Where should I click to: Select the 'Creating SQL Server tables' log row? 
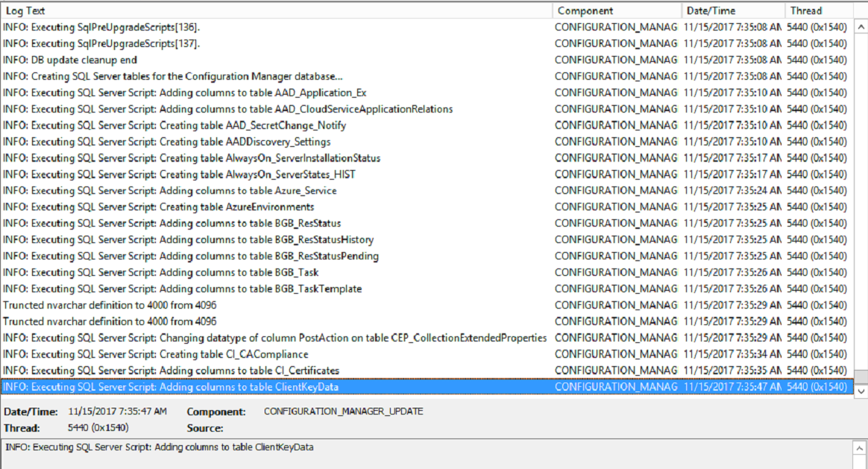pos(427,76)
